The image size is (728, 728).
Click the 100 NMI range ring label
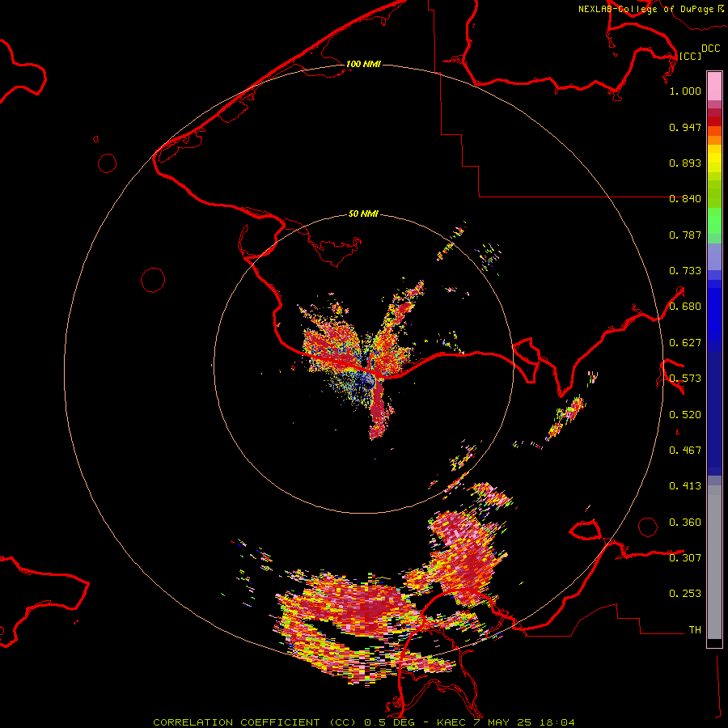[363, 64]
